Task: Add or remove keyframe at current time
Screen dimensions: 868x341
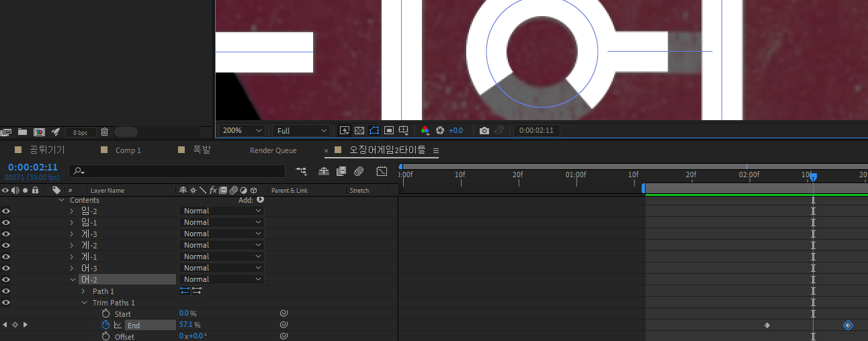Action: 15,325
